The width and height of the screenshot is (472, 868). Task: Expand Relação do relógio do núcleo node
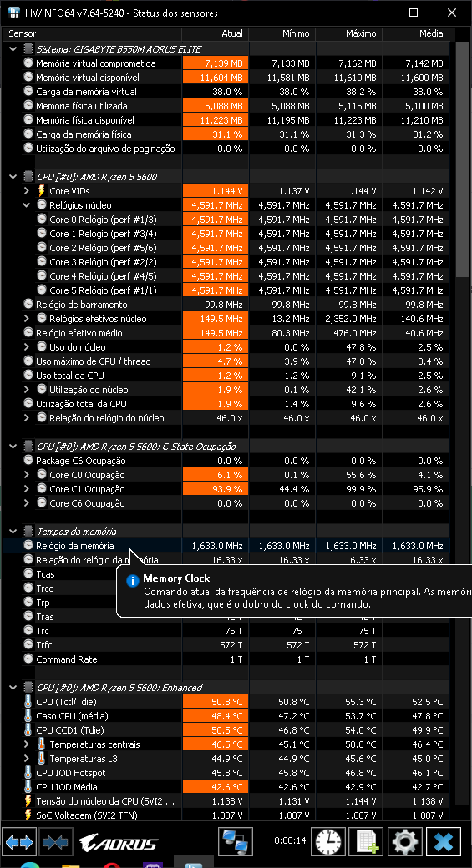click(27, 418)
